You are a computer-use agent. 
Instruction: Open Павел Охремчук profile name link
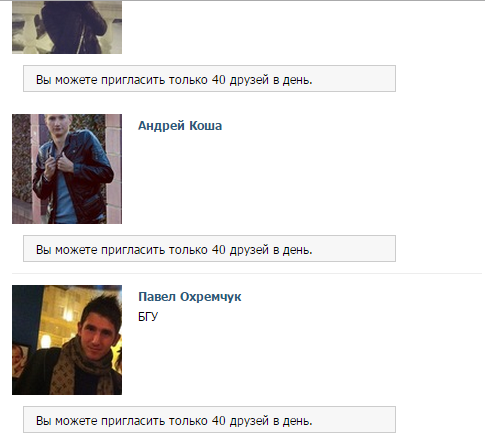[x=190, y=297]
